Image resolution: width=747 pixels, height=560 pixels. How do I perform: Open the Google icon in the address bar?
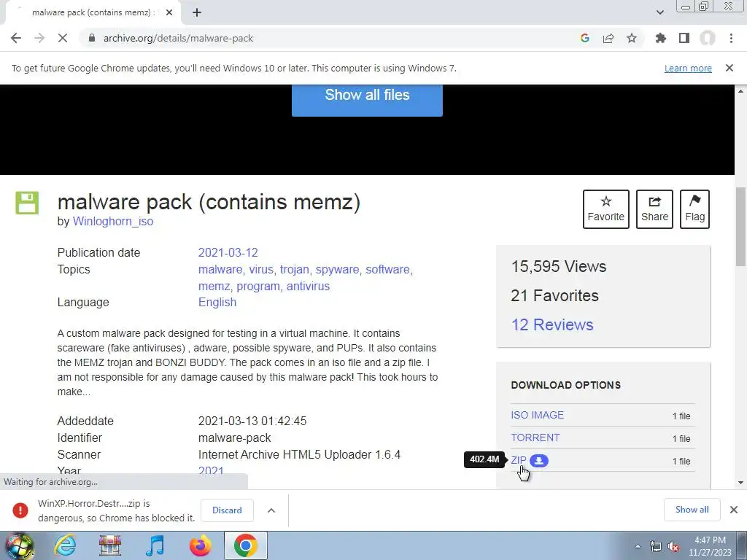(x=585, y=38)
